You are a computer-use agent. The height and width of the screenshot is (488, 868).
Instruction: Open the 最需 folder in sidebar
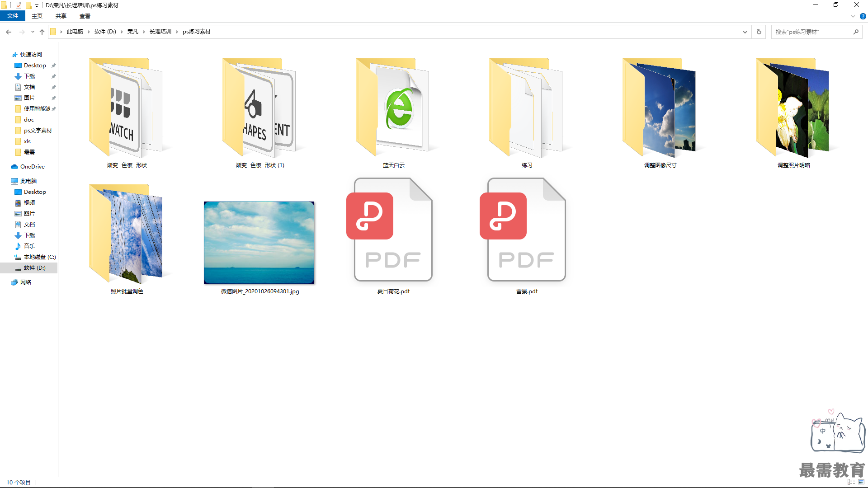point(29,152)
